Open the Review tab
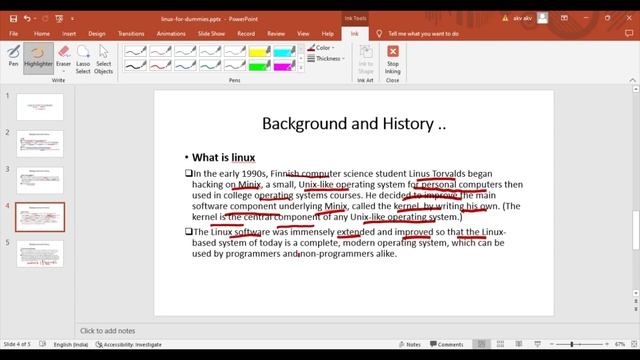640x360 pixels. (x=276, y=33)
